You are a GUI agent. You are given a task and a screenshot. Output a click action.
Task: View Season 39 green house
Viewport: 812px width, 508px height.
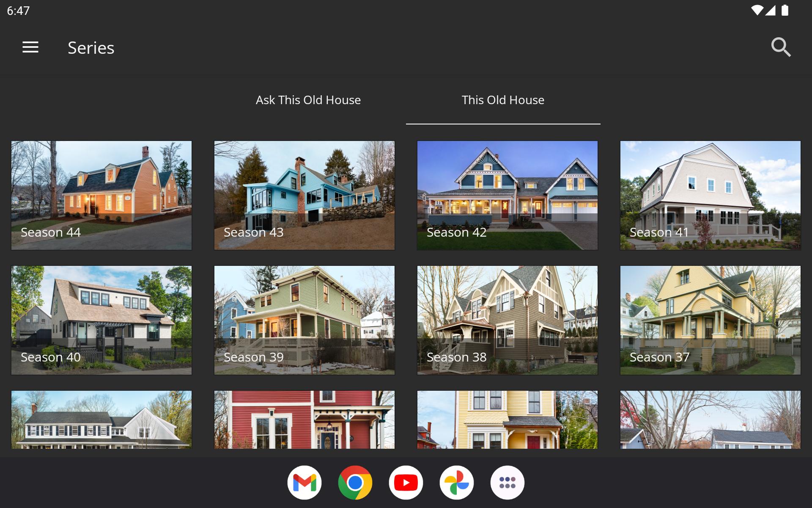point(304,320)
